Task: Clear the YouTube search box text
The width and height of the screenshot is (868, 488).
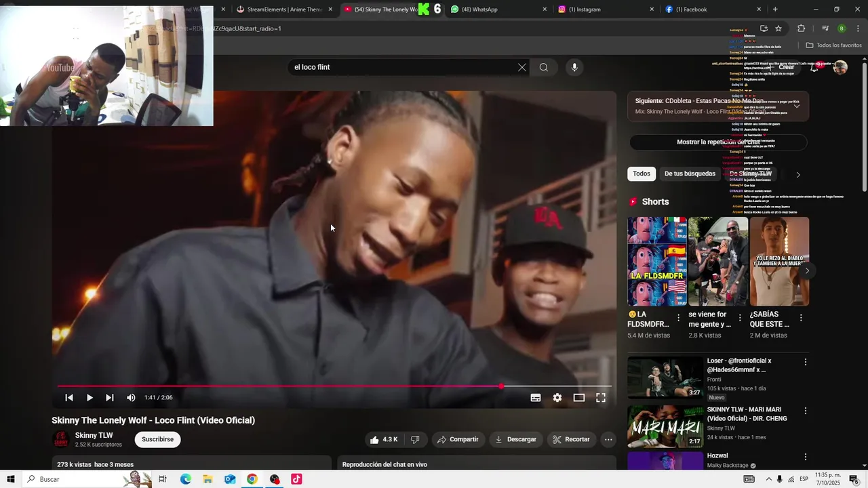Action: tap(521, 67)
